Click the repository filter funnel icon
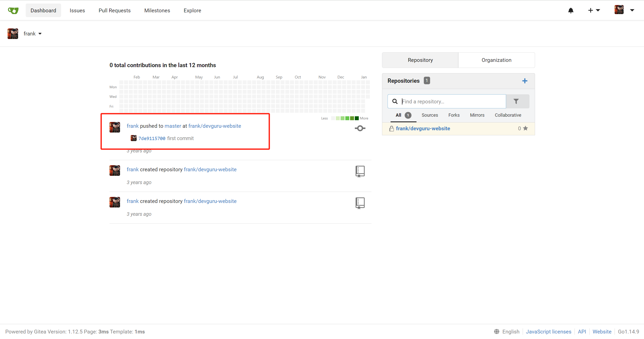Viewport: 644px width, 339px height. coord(516,101)
